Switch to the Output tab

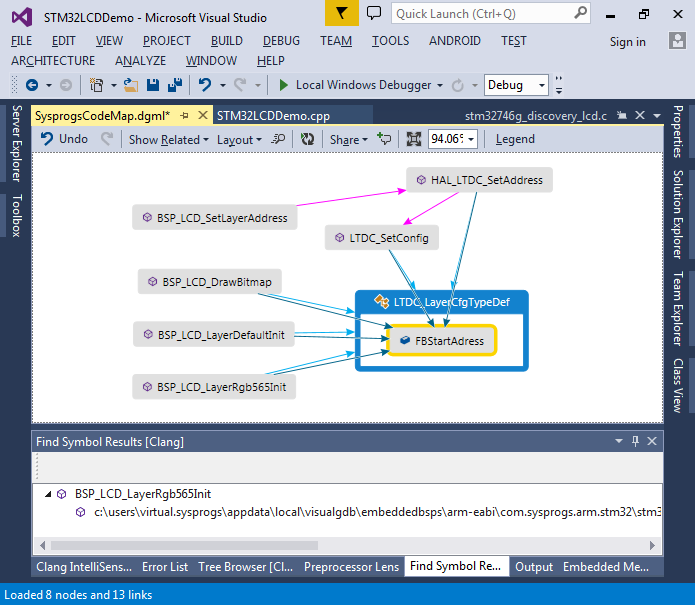pyautogui.click(x=534, y=566)
